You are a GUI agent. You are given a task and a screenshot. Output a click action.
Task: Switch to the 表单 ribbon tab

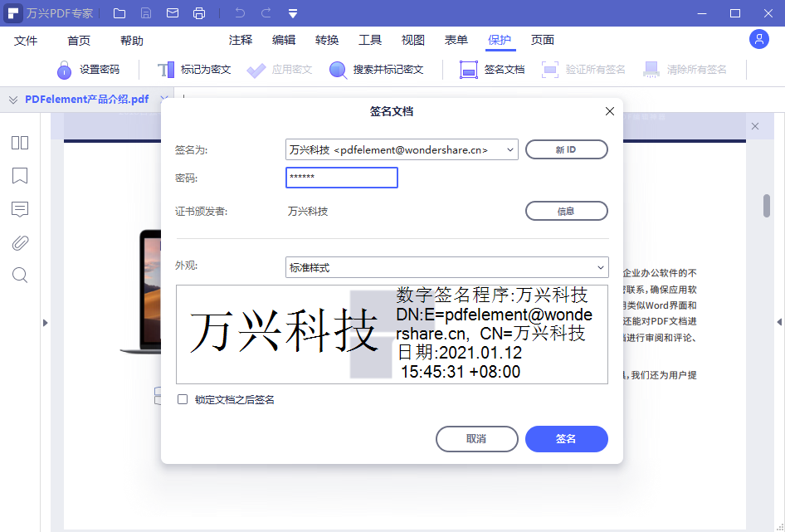click(x=456, y=39)
